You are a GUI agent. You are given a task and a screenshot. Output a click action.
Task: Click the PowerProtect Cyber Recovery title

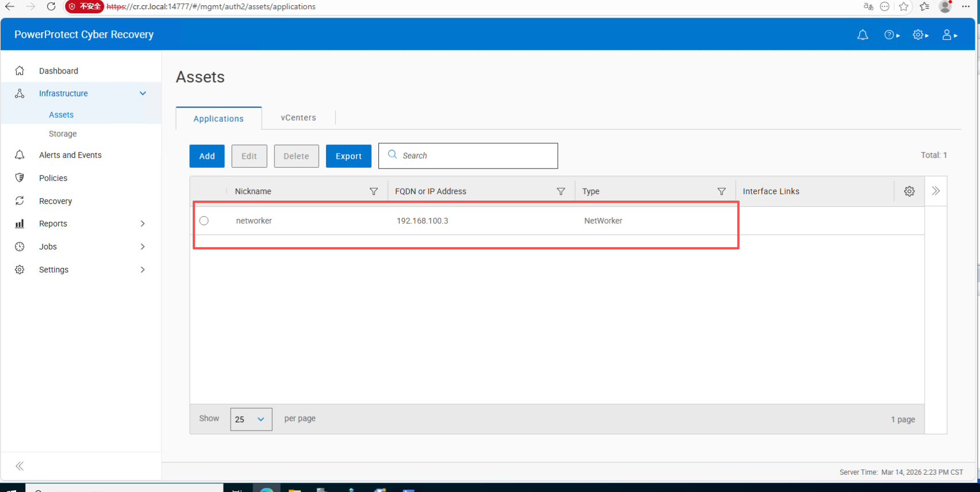pyautogui.click(x=84, y=34)
